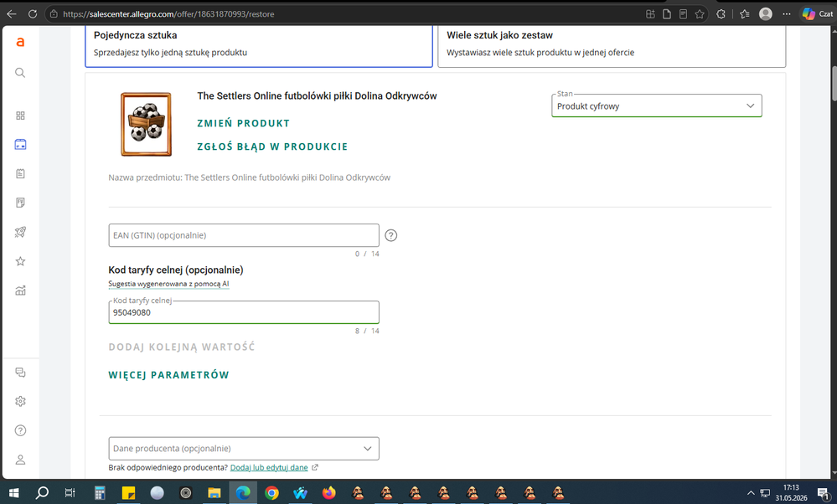This screenshot has width=837, height=504.
Task: Open the statistics chart icon in sidebar
Action: [x=20, y=291]
